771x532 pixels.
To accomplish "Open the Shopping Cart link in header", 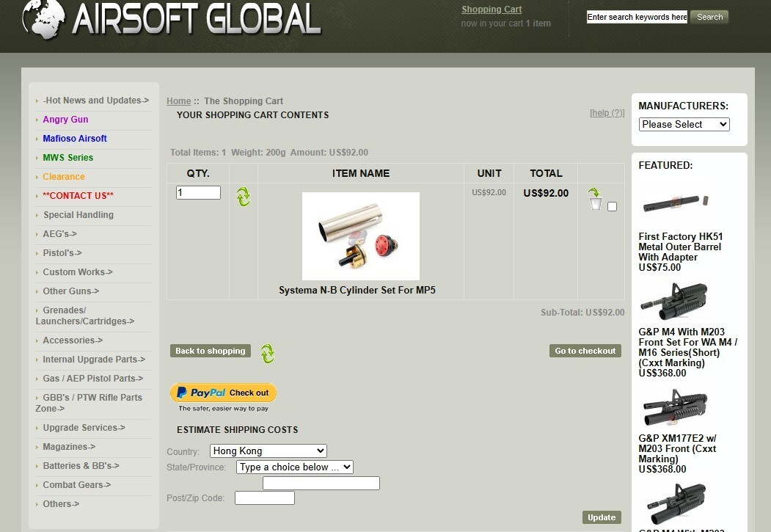I will 492,10.
